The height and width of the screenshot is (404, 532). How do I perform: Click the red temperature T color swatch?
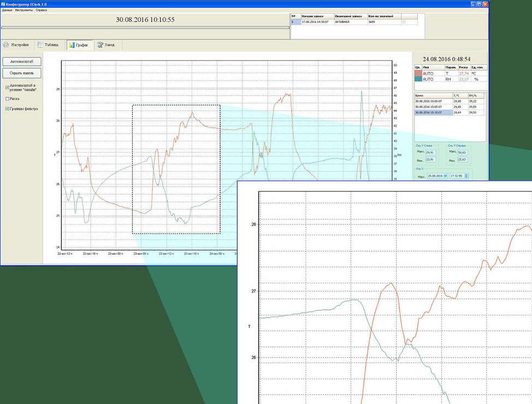pos(418,73)
